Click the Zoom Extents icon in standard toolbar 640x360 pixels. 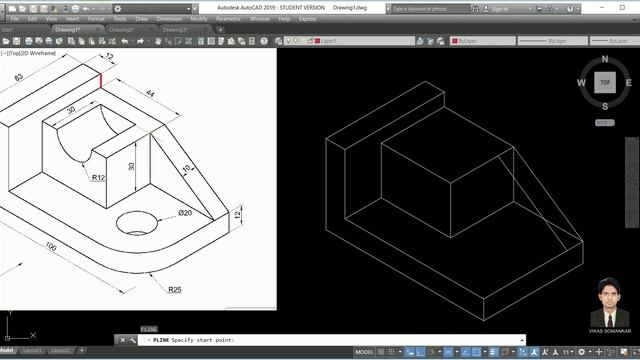pyautogui.click(x=189, y=41)
